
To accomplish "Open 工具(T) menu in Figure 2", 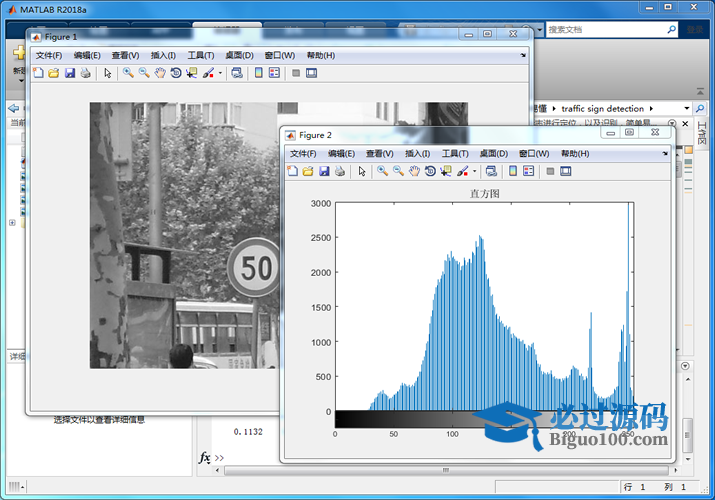I will (455, 154).
